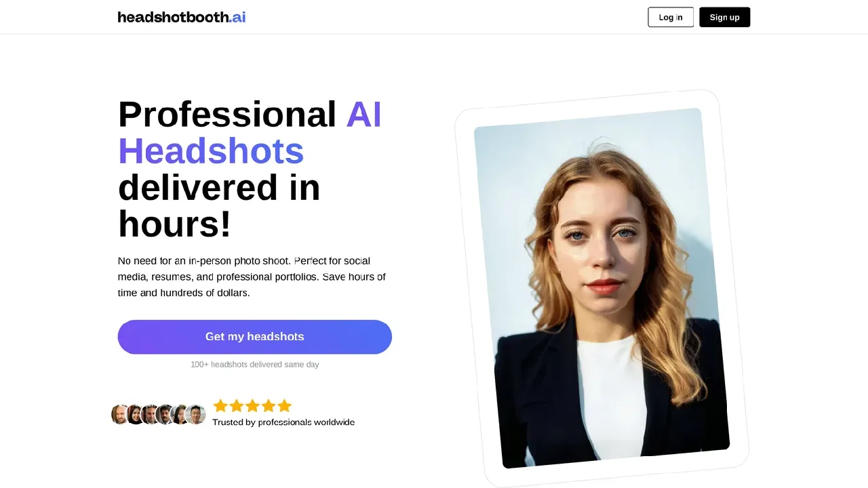
Task: Click the second rating star
Action: click(x=237, y=406)
